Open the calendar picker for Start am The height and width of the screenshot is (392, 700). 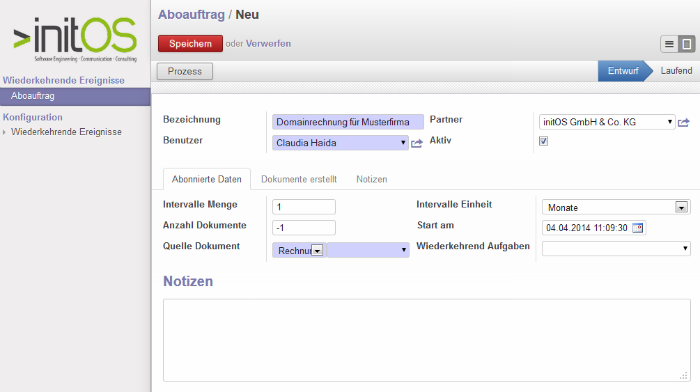click(x=638, y=228)
